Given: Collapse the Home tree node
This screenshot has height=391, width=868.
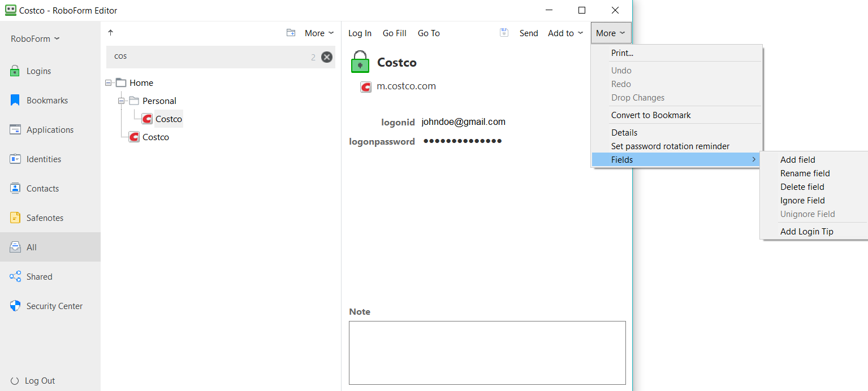Looking at the screenshot, I should 108,83.
